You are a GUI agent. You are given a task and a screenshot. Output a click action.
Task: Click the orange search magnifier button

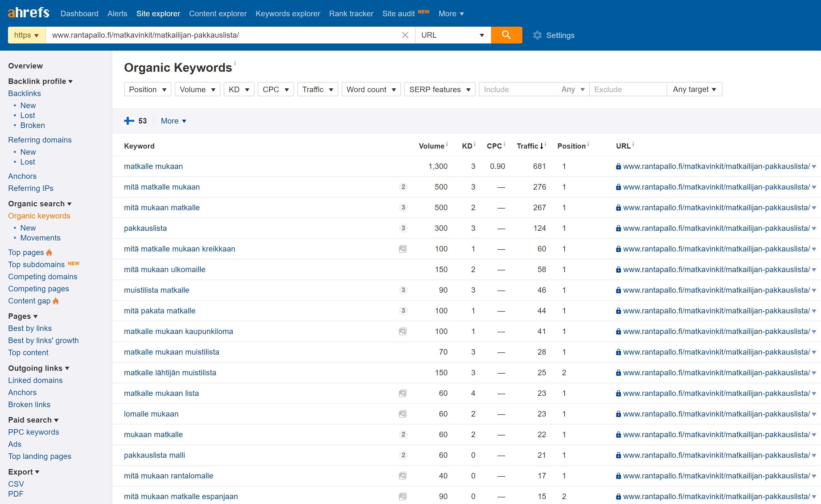tap(506, 35)
